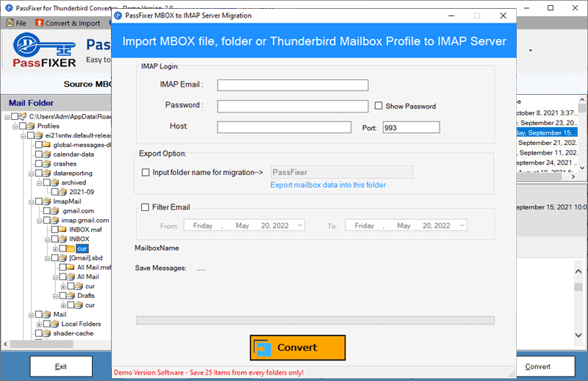
Task: Click the Host input field
Action: [284, 127]
